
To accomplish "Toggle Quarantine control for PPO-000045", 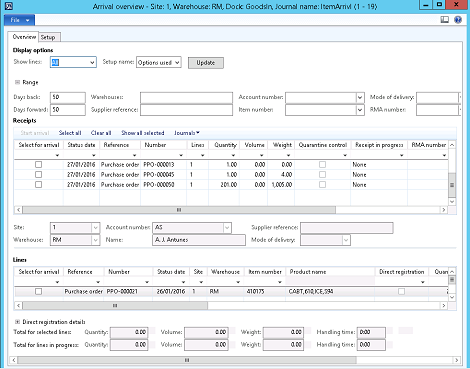I will click(322, 174).
